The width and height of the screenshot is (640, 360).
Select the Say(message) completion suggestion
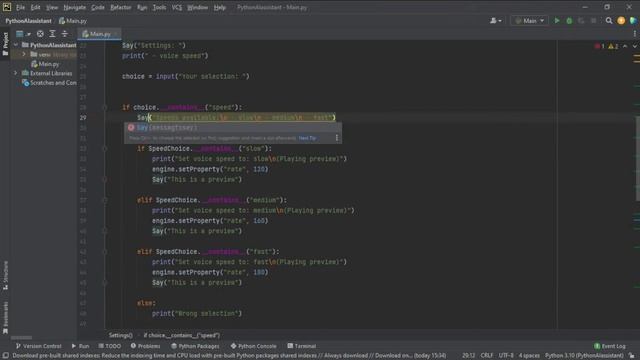click(233, 128)
